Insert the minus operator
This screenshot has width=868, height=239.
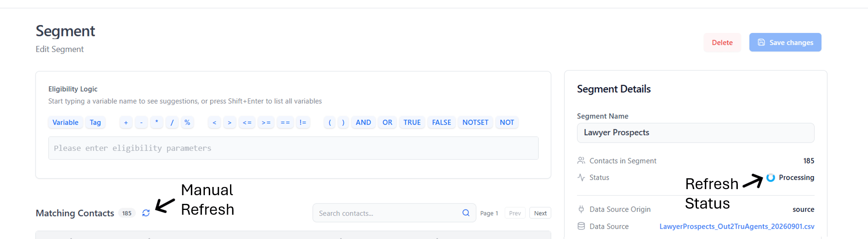pyautogui.click(x=141, y=122)
